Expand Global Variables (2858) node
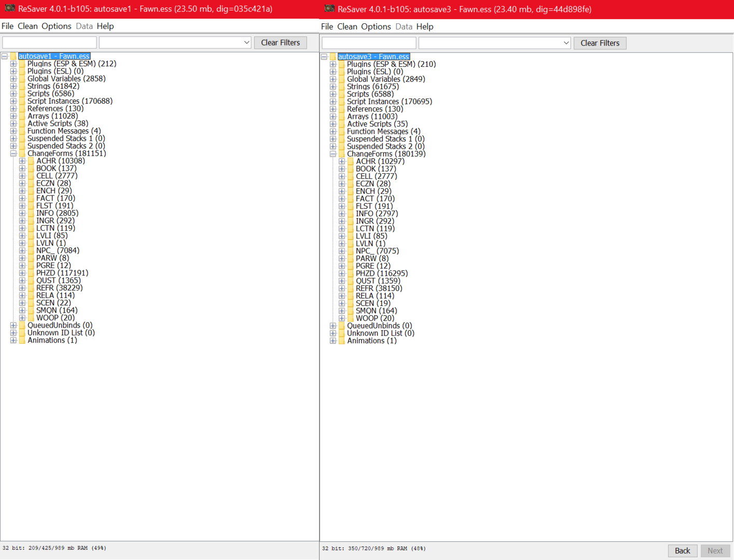Image resolution: width=734 pixels, height=560 pixels. coord(13,79)
